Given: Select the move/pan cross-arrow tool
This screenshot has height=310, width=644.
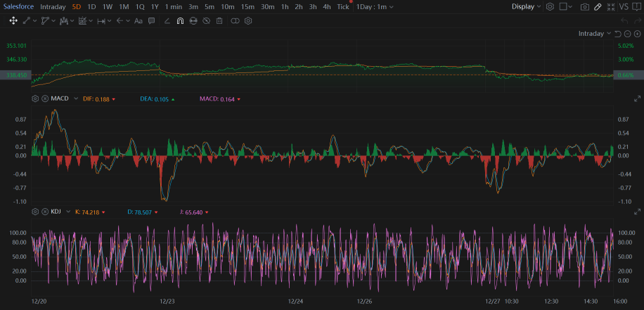Looking at the screenshot, I should coord(13,20).
